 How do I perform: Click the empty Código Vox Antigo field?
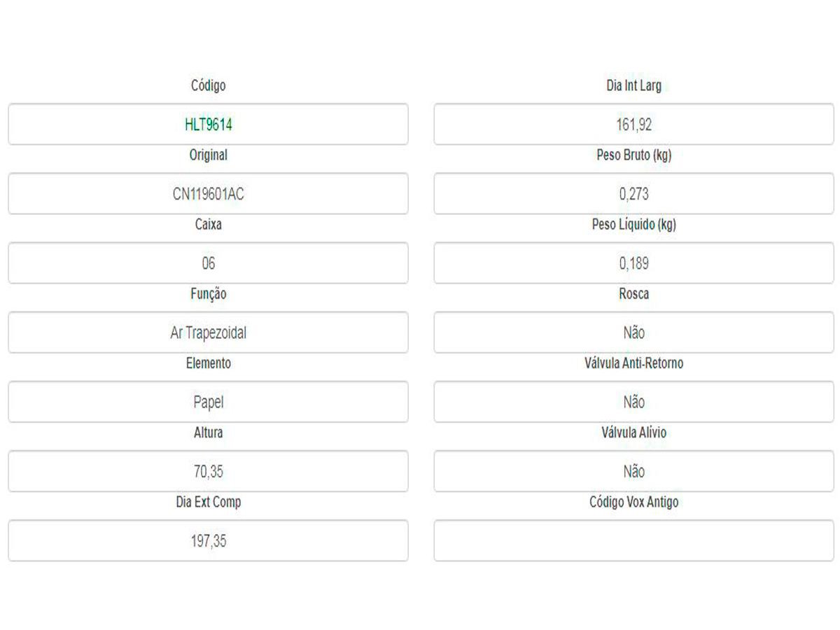coord(633,540)
